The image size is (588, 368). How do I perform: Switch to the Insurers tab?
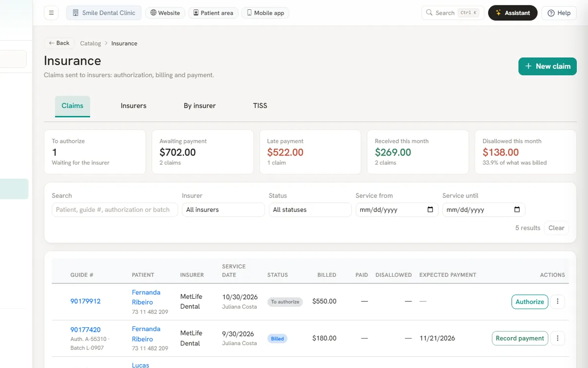(x=134, y=106)
